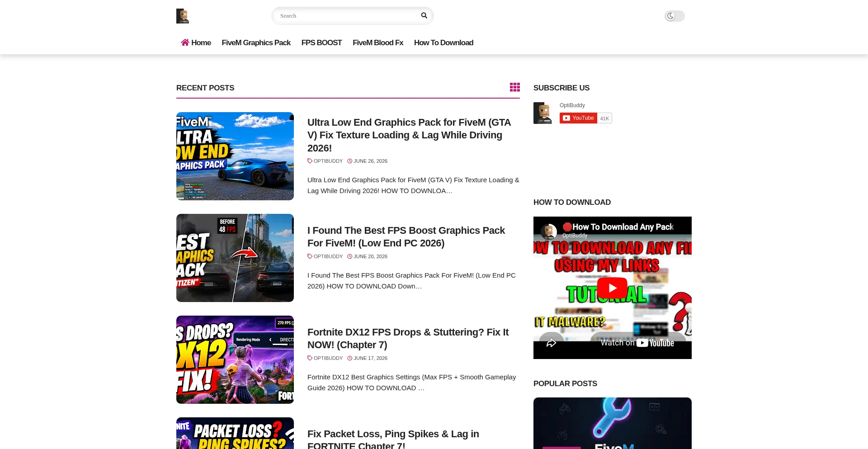Click the Ultra Low End post excerpt text
The height and width of the screenshot is (449, 868).
tap(413, 185)
